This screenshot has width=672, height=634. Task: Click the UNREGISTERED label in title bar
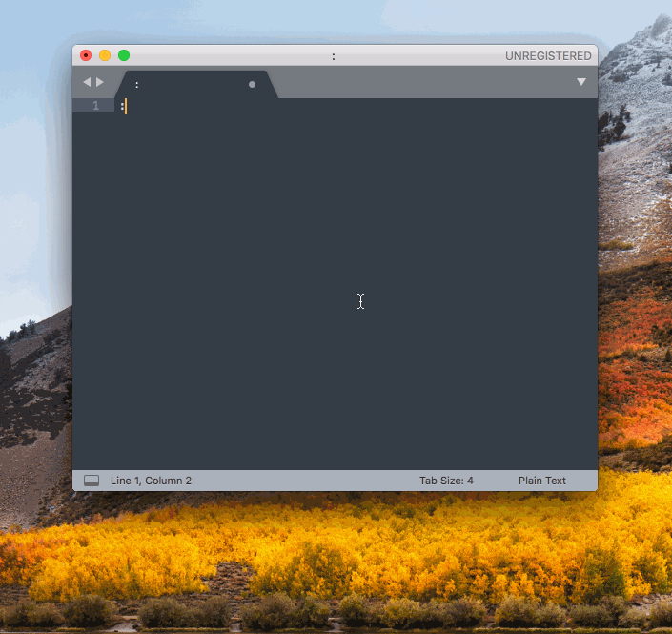coord(548,56)
